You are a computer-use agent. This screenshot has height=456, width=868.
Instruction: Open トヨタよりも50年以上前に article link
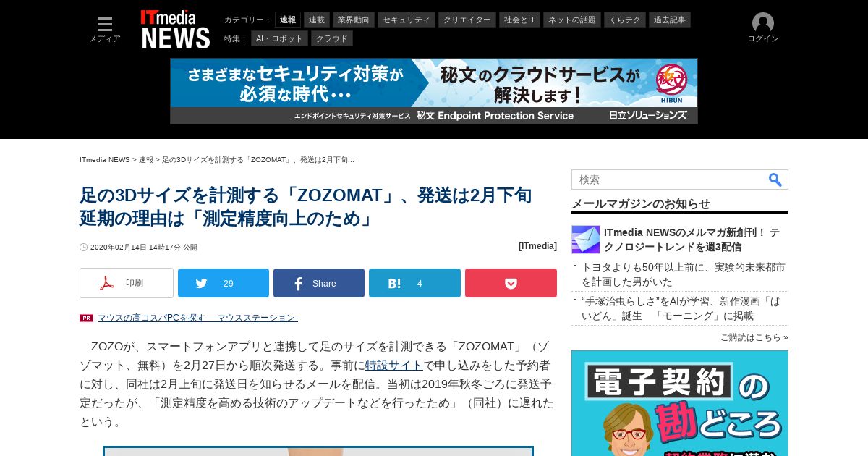coord(684,274)
